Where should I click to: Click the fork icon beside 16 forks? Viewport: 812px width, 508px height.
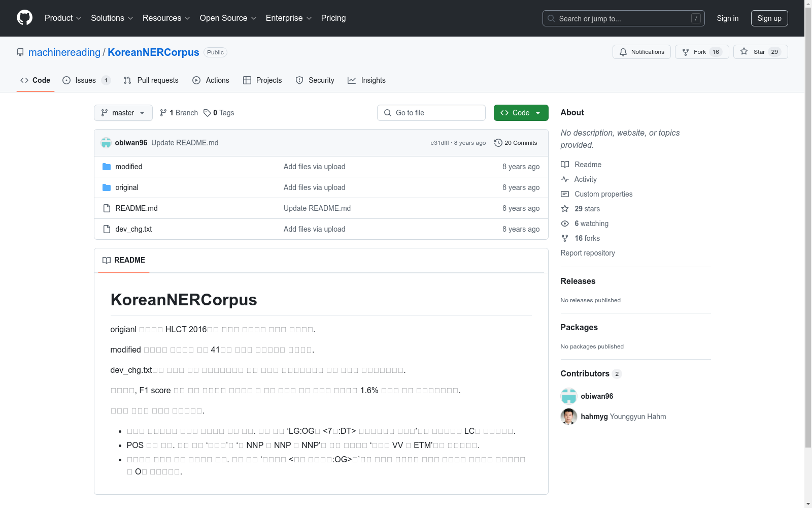pos(565,238)
